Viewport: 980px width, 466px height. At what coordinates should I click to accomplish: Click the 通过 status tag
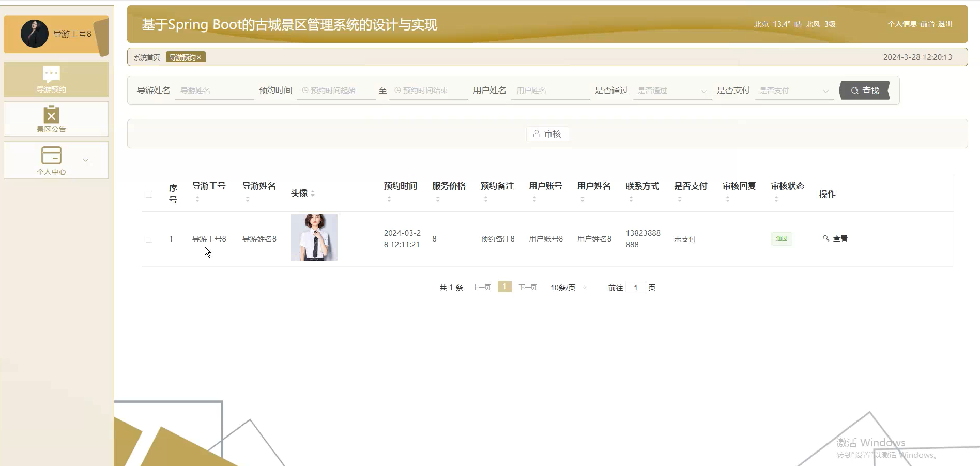pyautogui.click(x=782, y=238)
